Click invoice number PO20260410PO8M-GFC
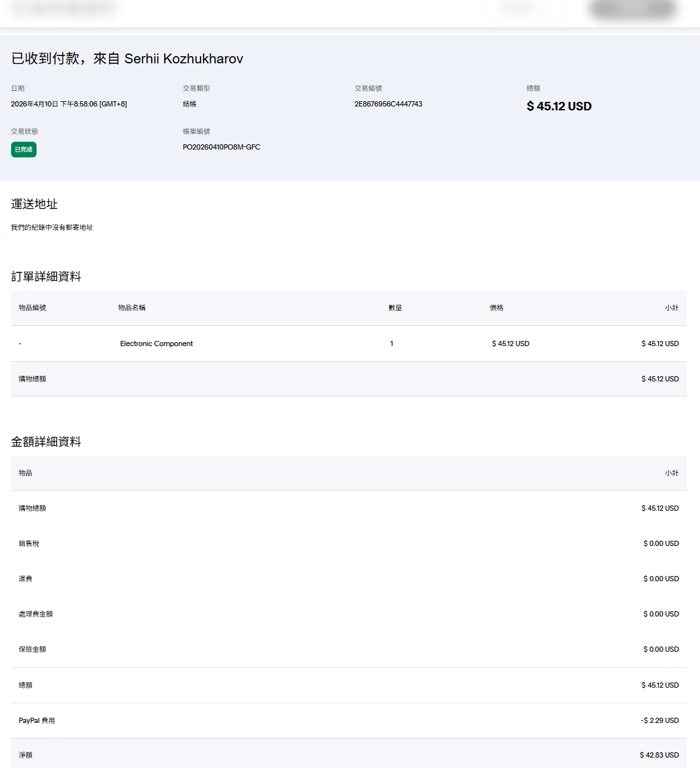This screenshot has width=700, height=768. coord(221,147)
